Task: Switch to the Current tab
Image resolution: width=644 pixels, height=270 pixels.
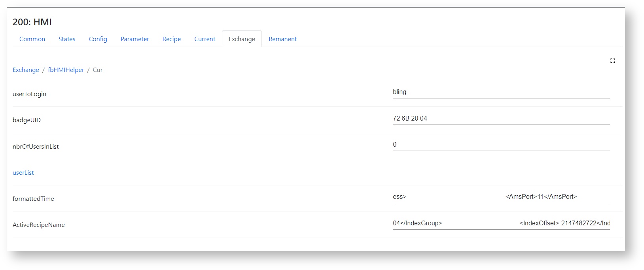Action: pyautogui.click(x=205, y=39)
